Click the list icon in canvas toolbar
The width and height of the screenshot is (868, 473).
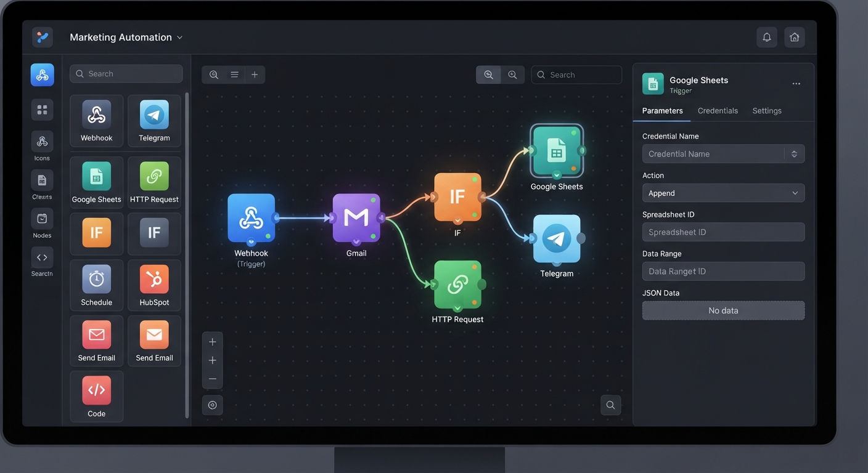[234, 75]
